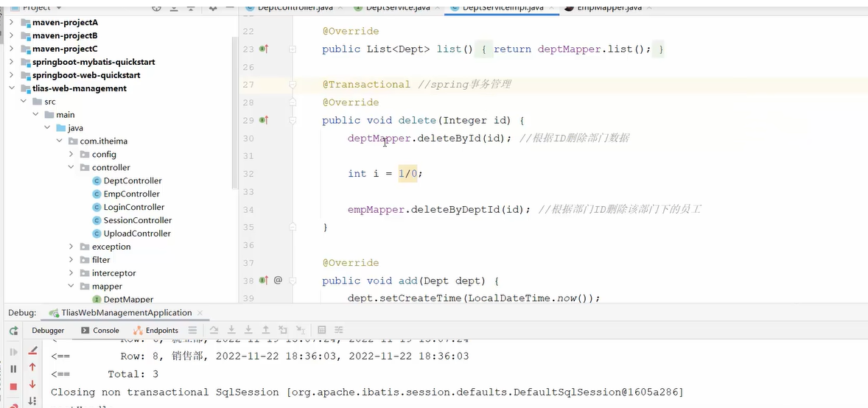Toggle fold marker at closing brace line 35
Viewport: 868px width, 408px height.
(x=293, y=227)
